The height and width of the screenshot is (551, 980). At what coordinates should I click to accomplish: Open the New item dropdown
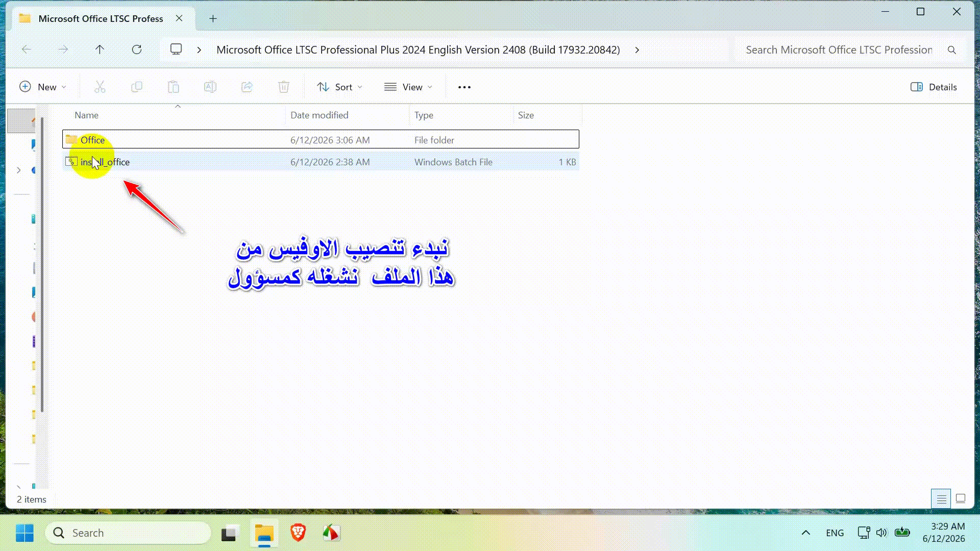[43, 87]
